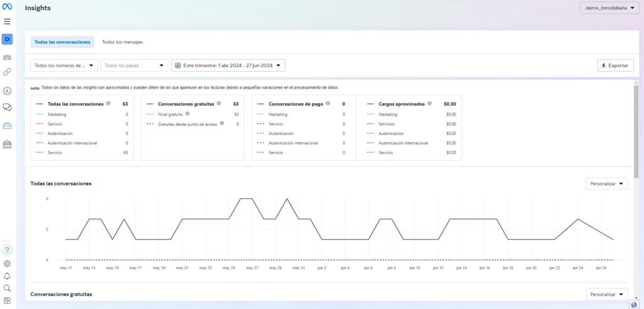
Task: Click the bank building icon in sidebar
Action: point(7,144)
